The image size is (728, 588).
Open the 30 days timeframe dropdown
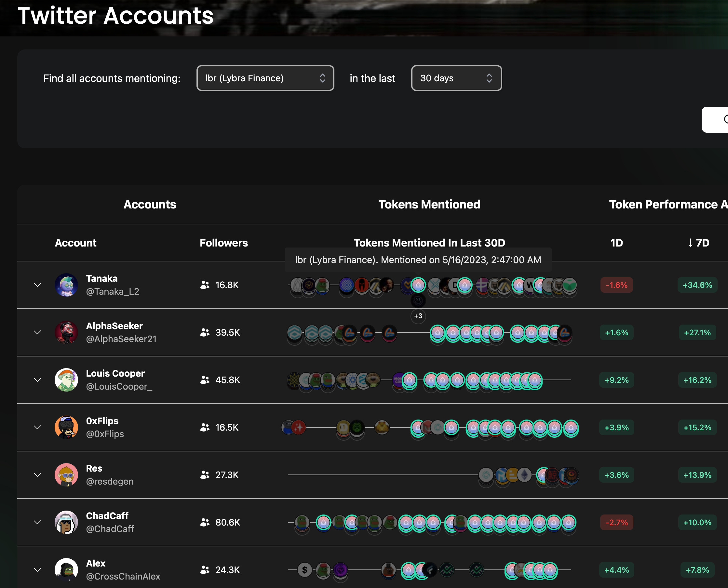(x=456, y=78)
